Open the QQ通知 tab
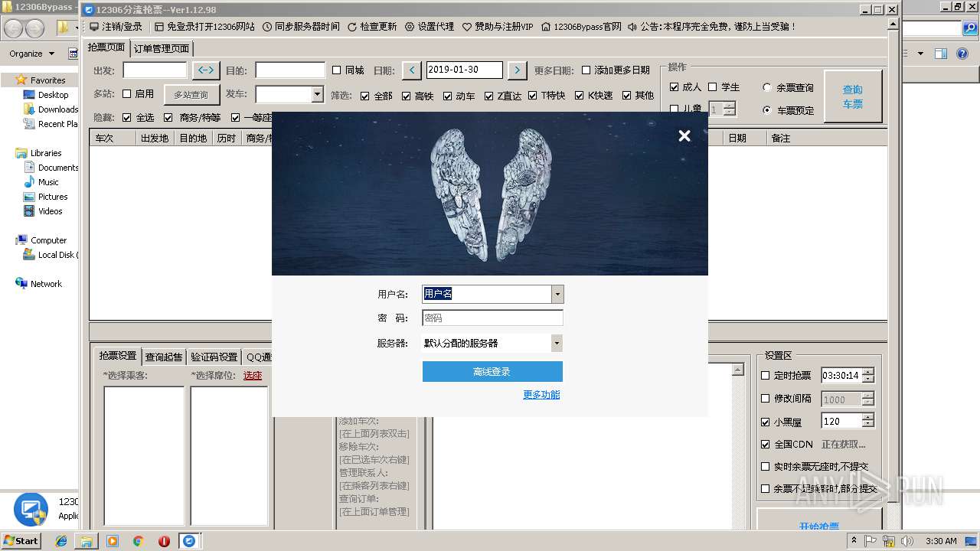Image resolution: width=980 pixels, height=551 pixels. [259, 357]
